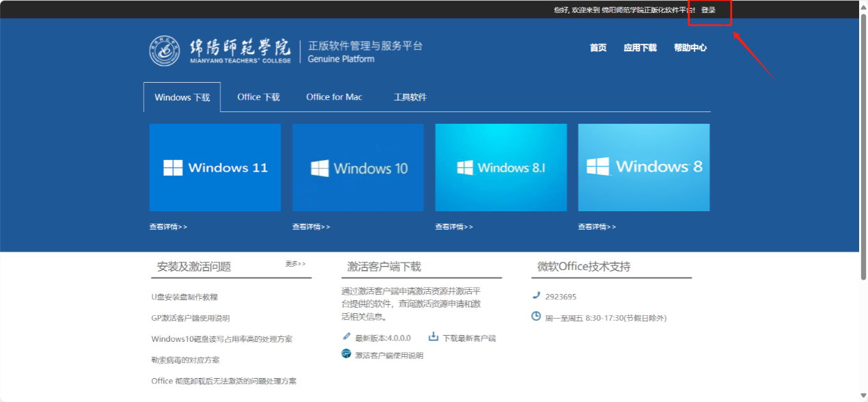The width and height of the screenshot is (868, 402).
Task: Choose the Windows 10 tile
Action: click(x=358, y=167)
